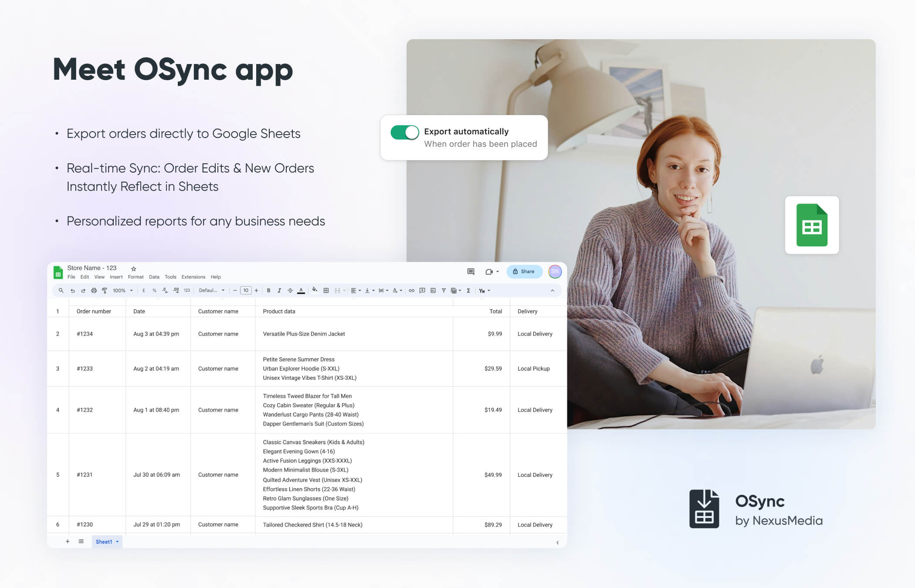
Task: Click the OSync app icon bottom right
Action: click(705, 510)
